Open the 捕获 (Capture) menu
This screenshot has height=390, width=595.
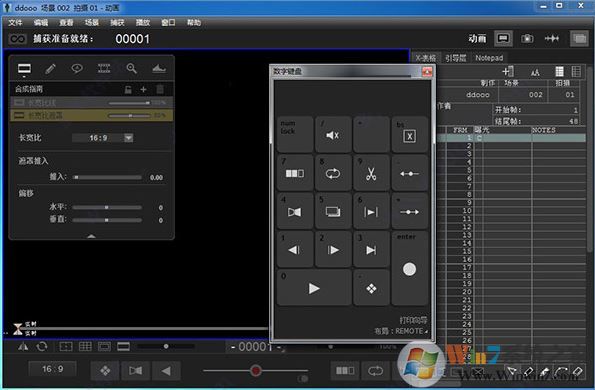click(117, 22)
